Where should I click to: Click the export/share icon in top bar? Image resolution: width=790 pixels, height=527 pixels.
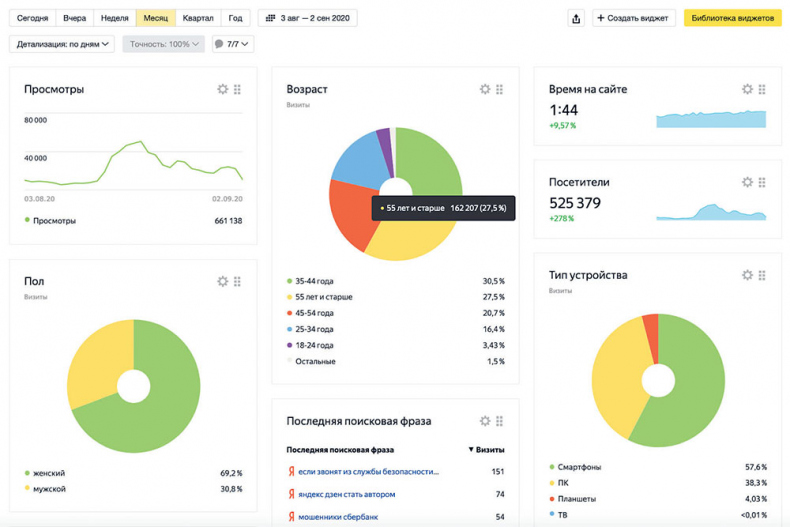click(576, 18)
